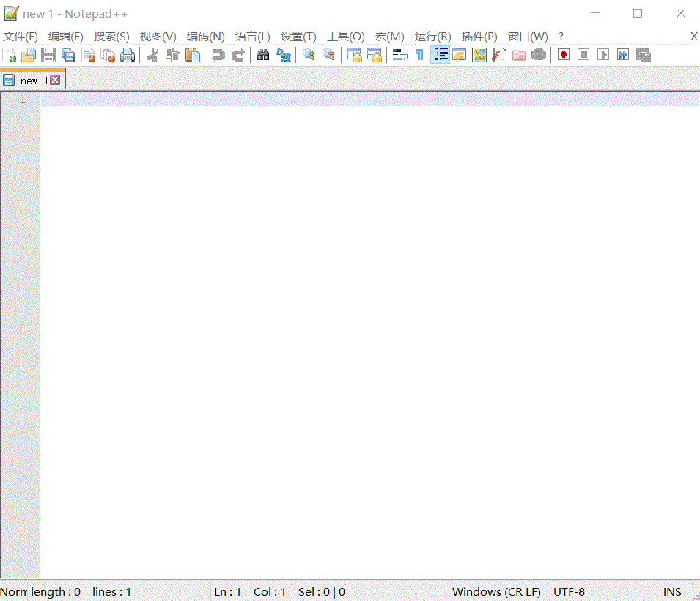Open Find with the binoculars icon

tap(263, 55)
